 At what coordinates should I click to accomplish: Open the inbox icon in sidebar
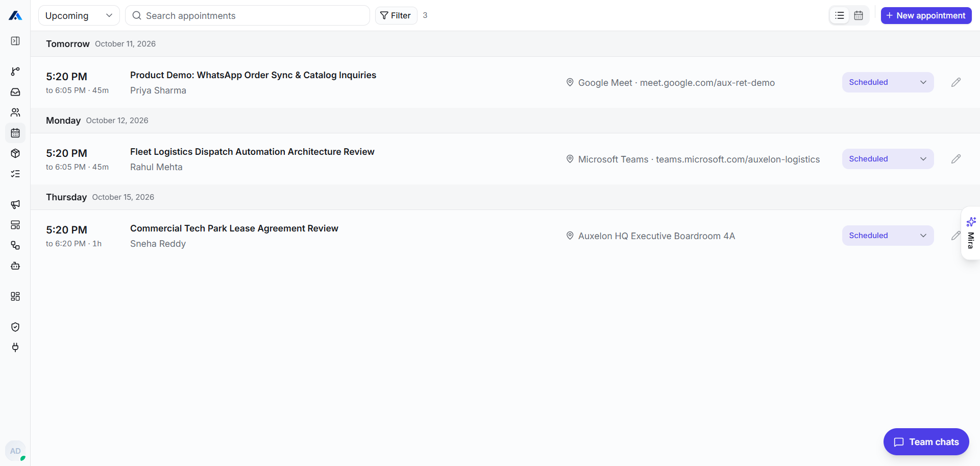pos(15,92)
